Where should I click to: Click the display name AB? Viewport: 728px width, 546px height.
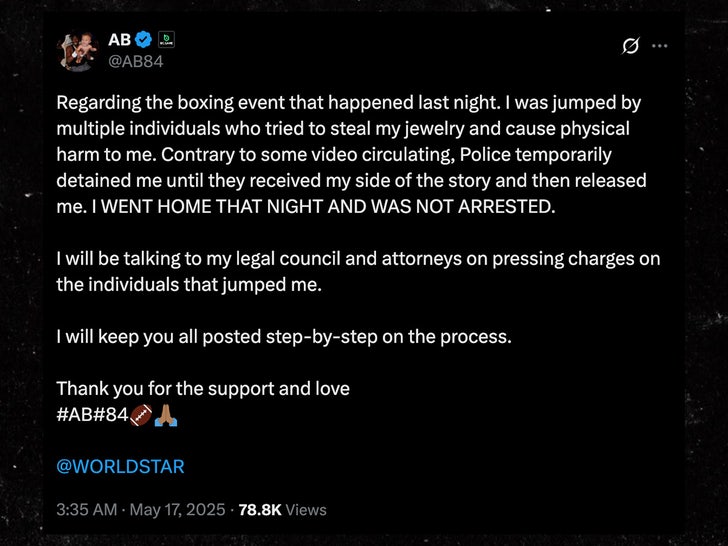(x=119, y=40)
